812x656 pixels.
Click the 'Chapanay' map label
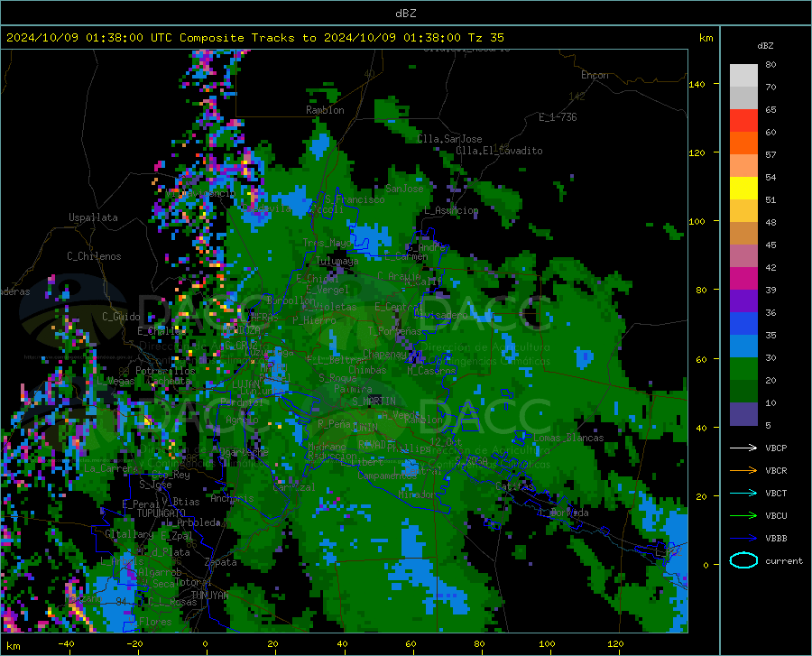(x=384, y=354)
